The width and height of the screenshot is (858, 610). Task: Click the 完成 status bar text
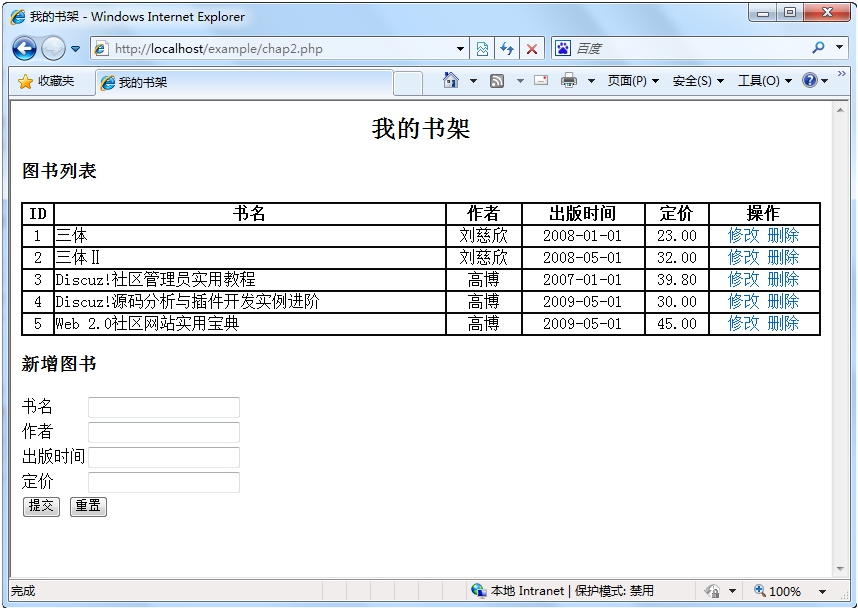(23, 591)
